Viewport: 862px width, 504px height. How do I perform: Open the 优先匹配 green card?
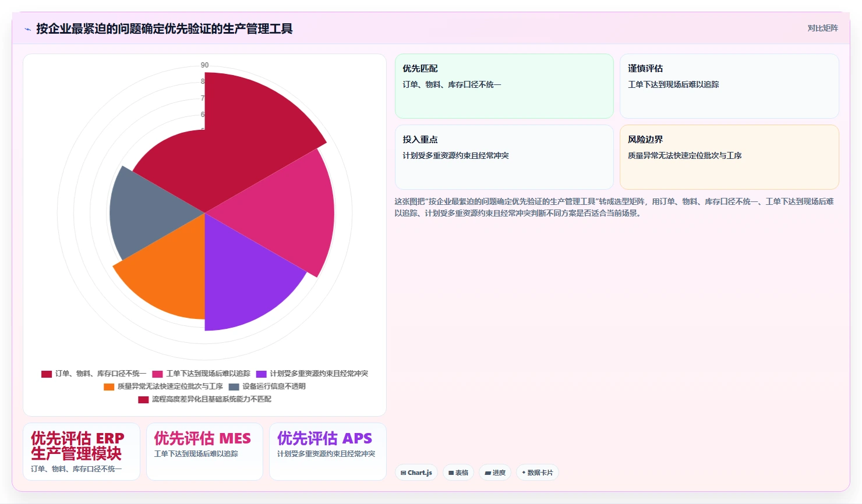coord(504,86)
